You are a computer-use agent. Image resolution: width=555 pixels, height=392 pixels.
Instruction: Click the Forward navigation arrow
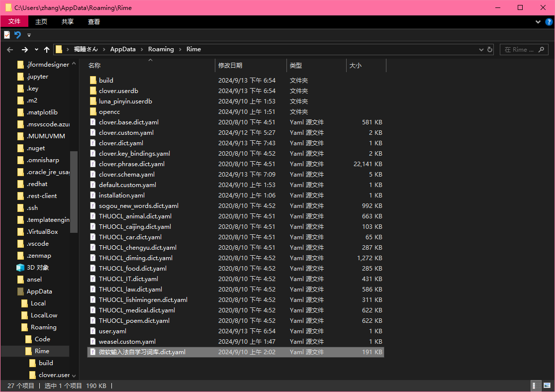point(24,50)
